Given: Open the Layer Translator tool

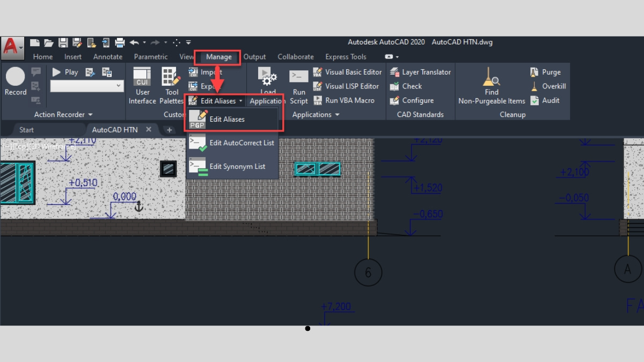Looking at the screenshot, I should 420,72.
